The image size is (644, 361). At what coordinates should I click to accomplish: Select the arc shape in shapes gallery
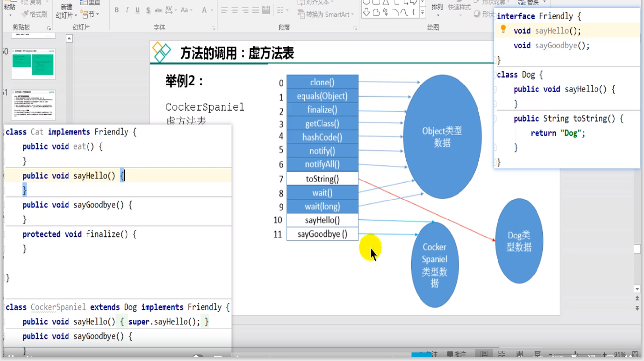point(395,12)
